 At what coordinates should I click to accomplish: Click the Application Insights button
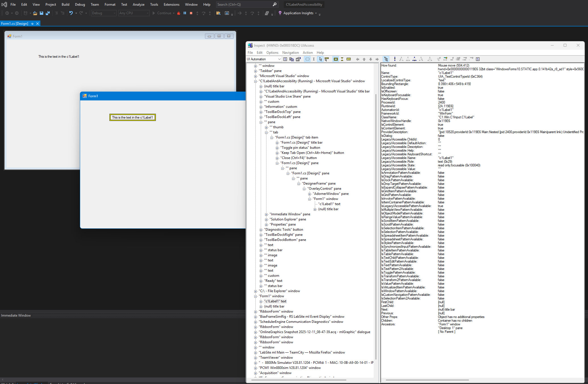coord(298,13)
